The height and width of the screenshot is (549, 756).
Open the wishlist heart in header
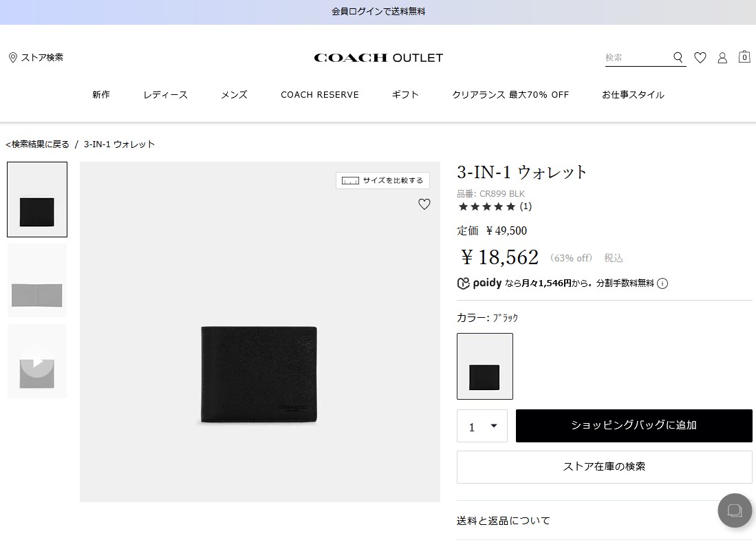tap(700, 58)
